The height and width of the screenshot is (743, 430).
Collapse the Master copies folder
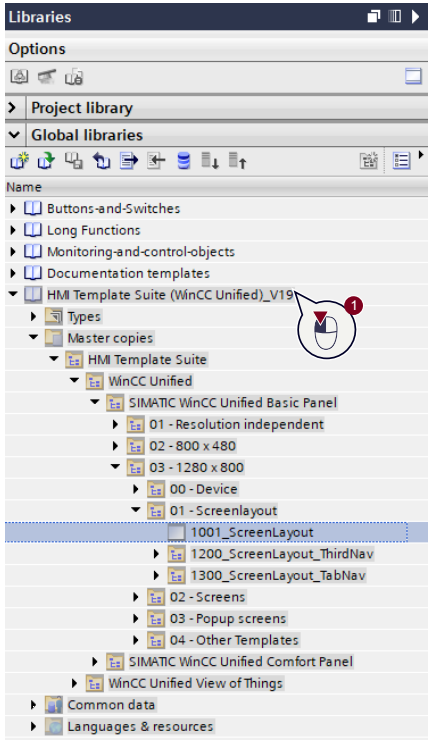(x=34, y=337)
